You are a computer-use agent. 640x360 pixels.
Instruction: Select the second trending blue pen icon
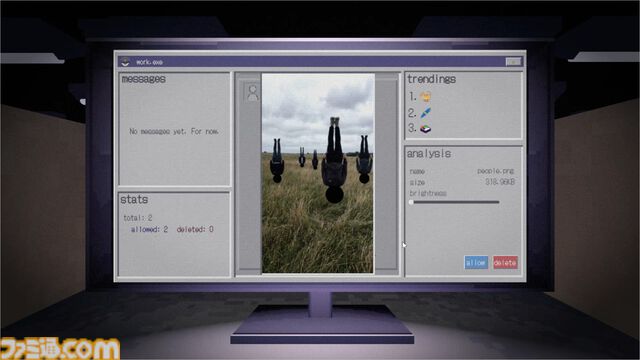point(425,113)
